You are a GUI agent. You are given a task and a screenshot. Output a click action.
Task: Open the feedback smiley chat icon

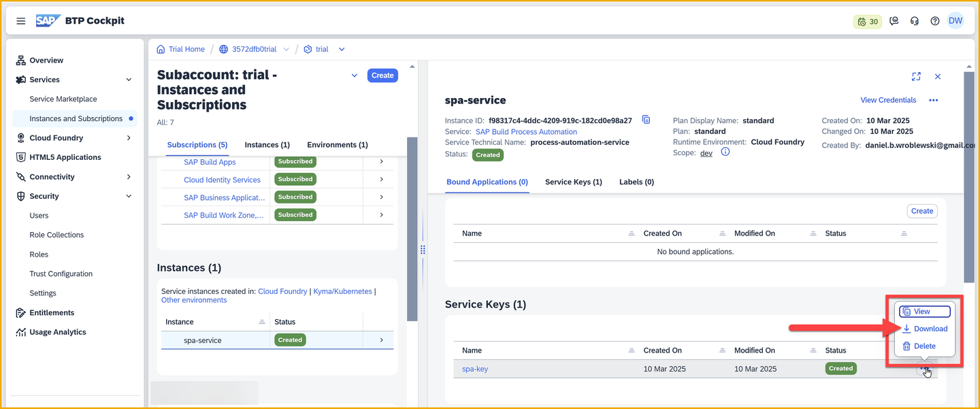coord(894,21)
